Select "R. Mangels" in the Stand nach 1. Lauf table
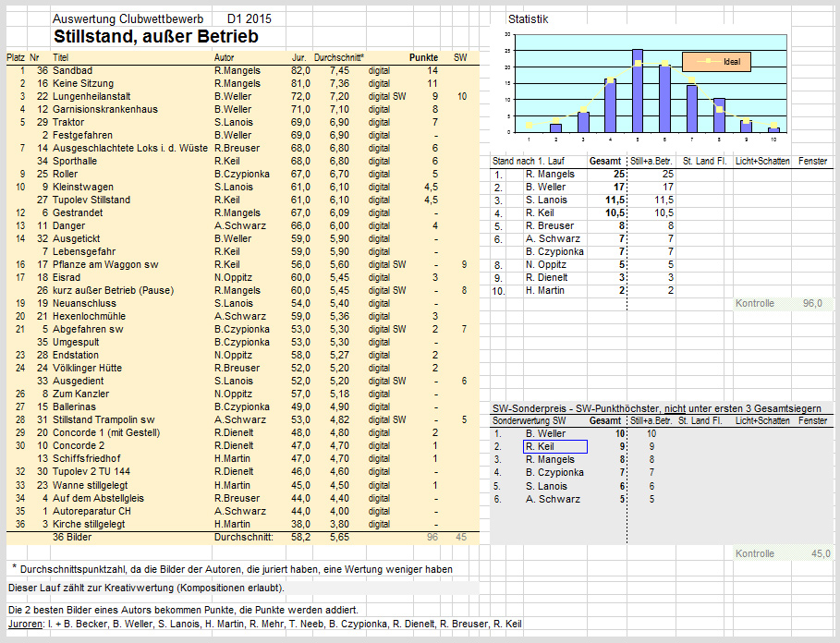The image size is (840, 643). [x=550, y=174]
